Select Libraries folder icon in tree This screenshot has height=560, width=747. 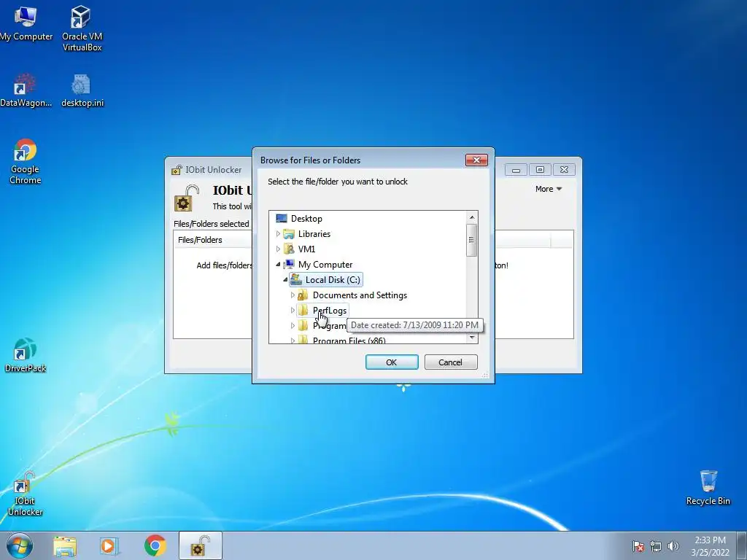289,234
